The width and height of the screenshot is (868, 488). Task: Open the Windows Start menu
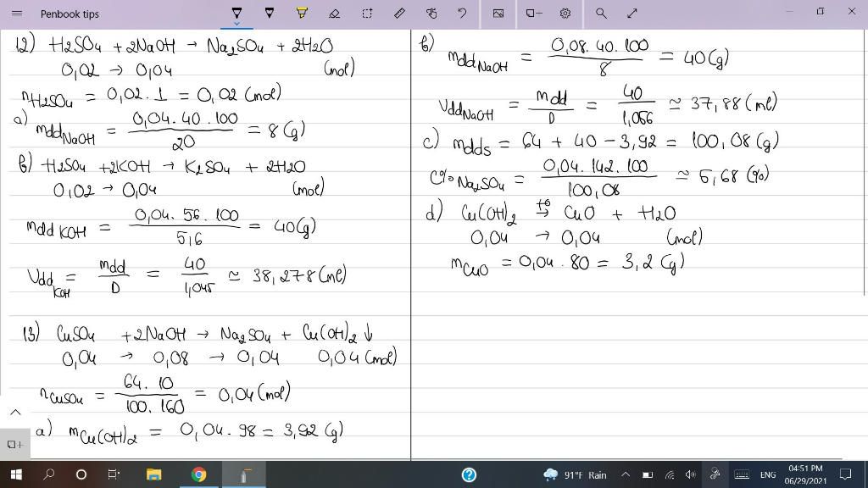click(x=16, y=474)
